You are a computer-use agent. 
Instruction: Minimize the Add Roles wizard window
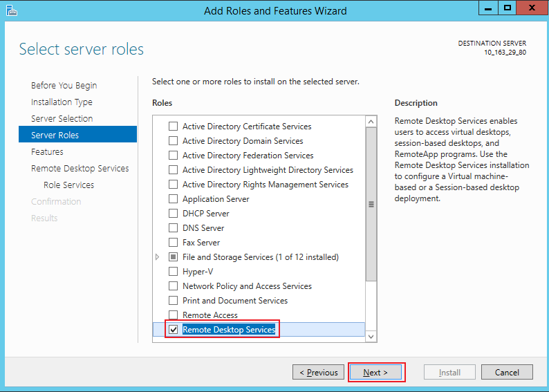pos(487,8)
